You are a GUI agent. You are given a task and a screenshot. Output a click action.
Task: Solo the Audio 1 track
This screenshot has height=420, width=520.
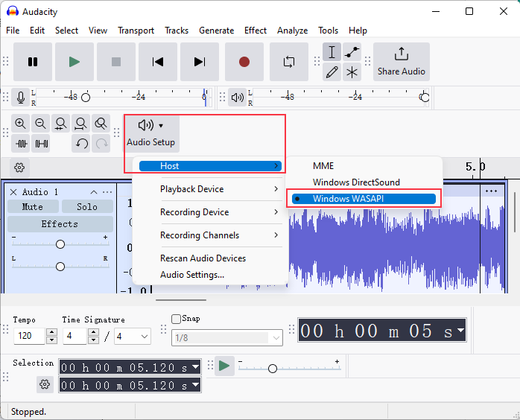click(x=87, y=206)
